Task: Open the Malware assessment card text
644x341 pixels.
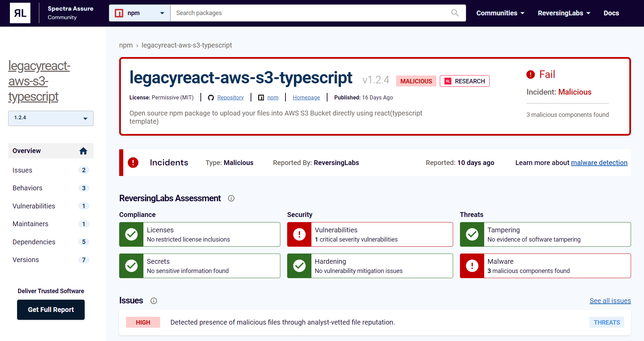Action: pyautogui.click(x=529, y=266)
